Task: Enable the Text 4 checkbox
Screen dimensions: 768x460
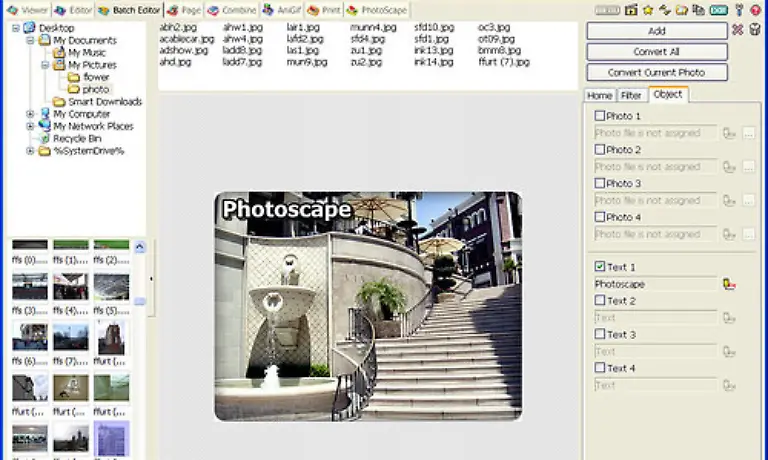Action: click(x=600, y=367)
